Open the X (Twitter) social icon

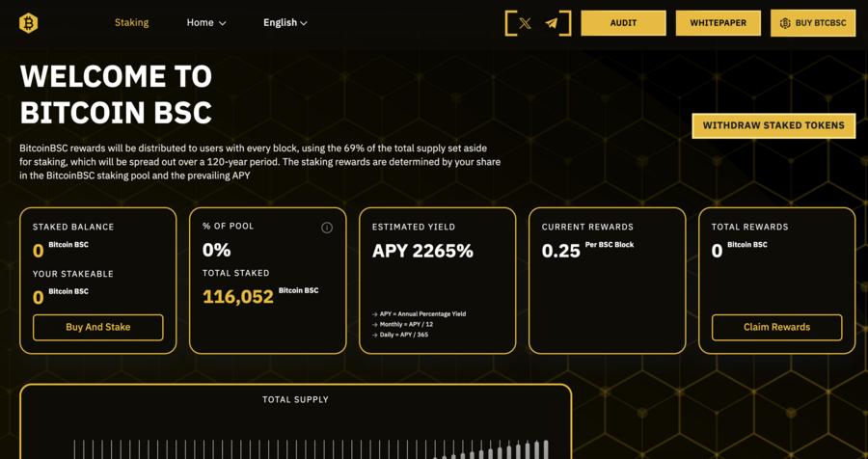[x=525, y=23]
